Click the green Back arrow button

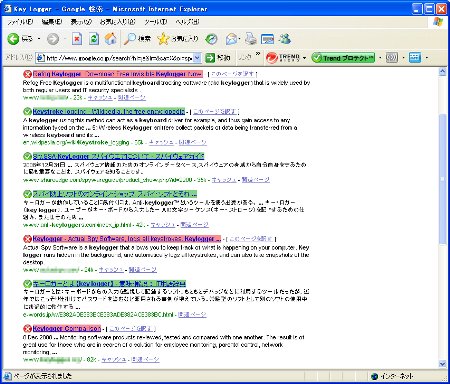tap(13, 39)
